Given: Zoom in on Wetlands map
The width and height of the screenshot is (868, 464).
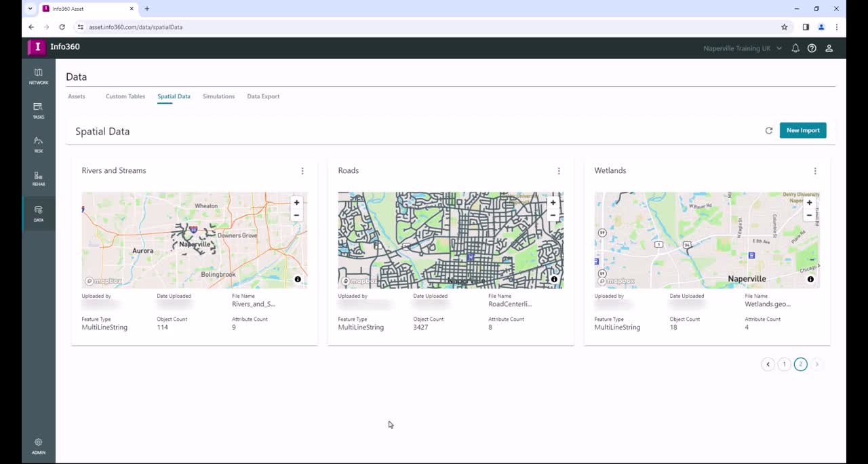Looking at the screenshot, I should (x=809, y=203).
